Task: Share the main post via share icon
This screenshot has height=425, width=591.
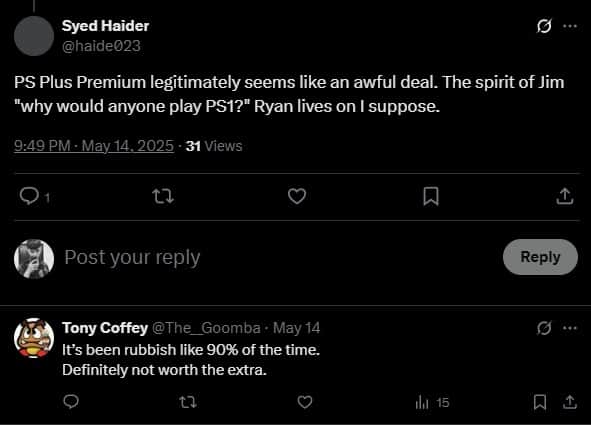Action: pos(565,196)
